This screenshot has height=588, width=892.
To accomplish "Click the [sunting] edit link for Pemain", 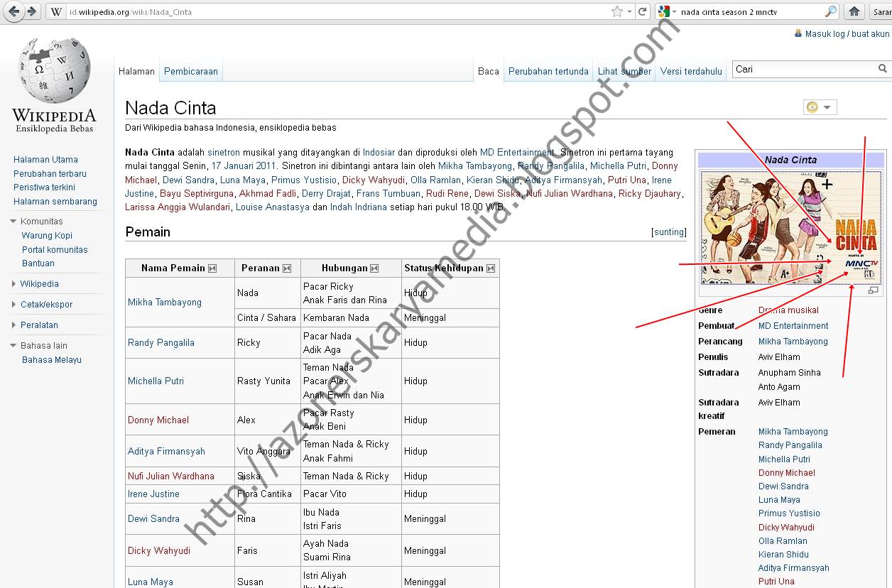I will coord(669,232).
